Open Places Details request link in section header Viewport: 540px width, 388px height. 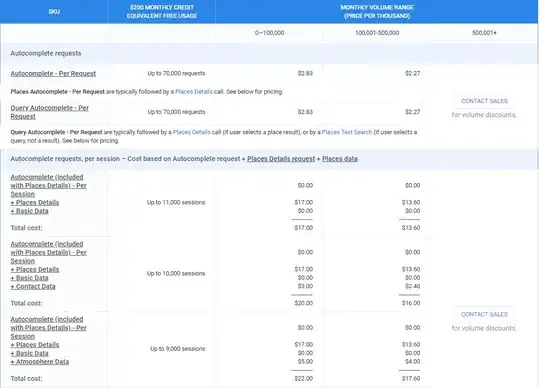(x=281, y=159)
